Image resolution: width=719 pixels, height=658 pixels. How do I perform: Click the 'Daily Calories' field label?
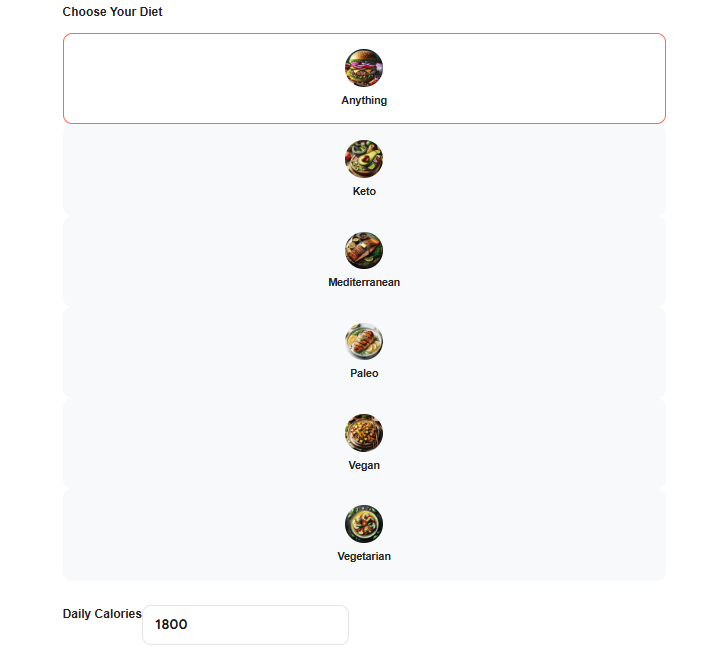click(102, 614)
